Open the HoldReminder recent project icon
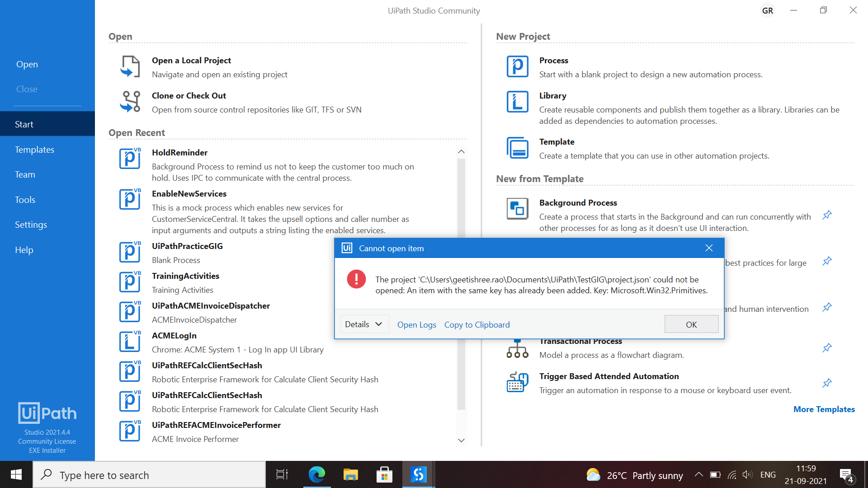 point(130,159)
